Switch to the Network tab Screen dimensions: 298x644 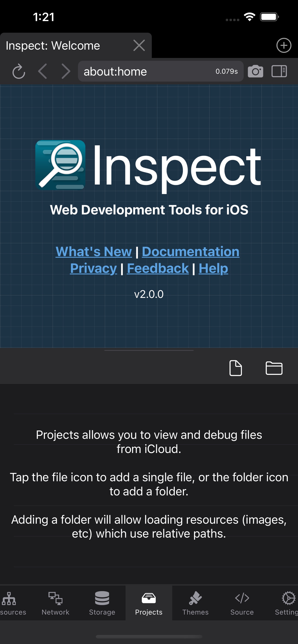(55, 603)
